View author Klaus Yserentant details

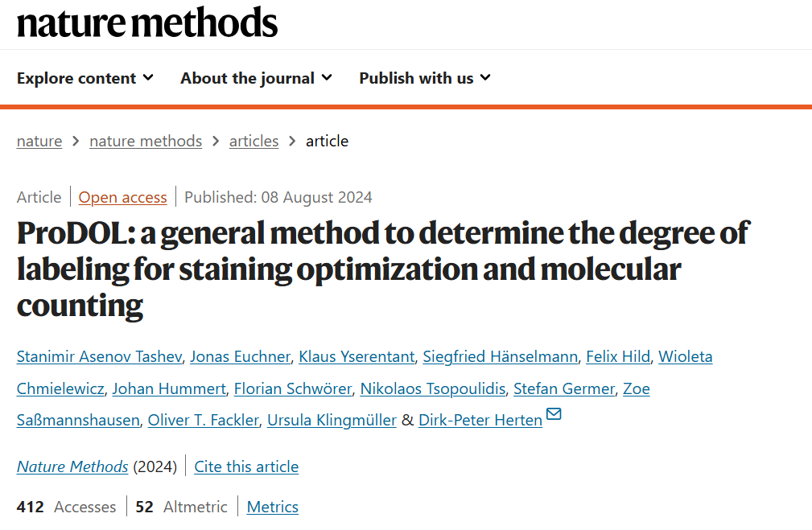[x=357, y=356]
